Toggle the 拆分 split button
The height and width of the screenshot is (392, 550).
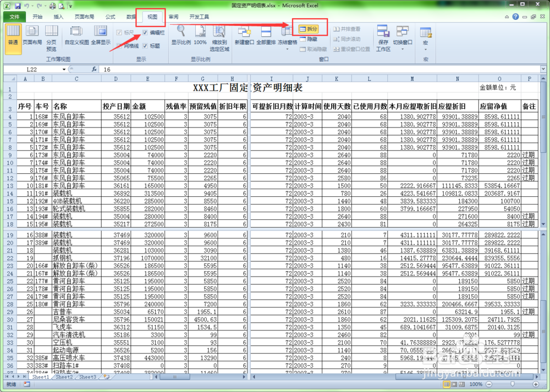coord(309,29)
